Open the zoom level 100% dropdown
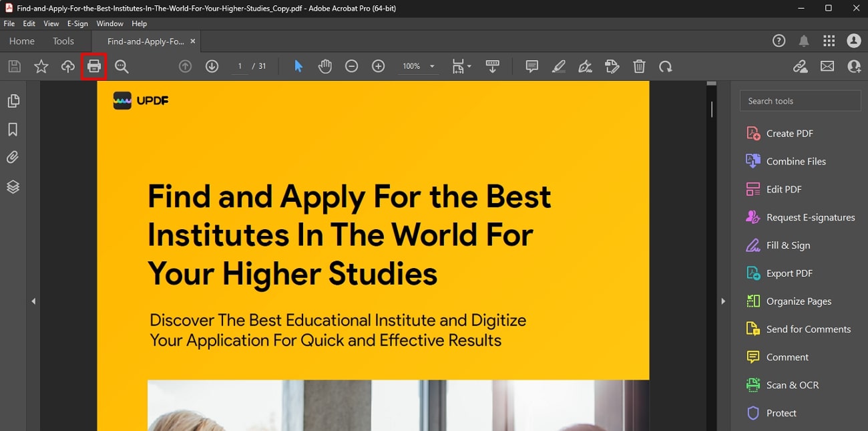This screenshot has width=868, height=431. pos(418,66)
